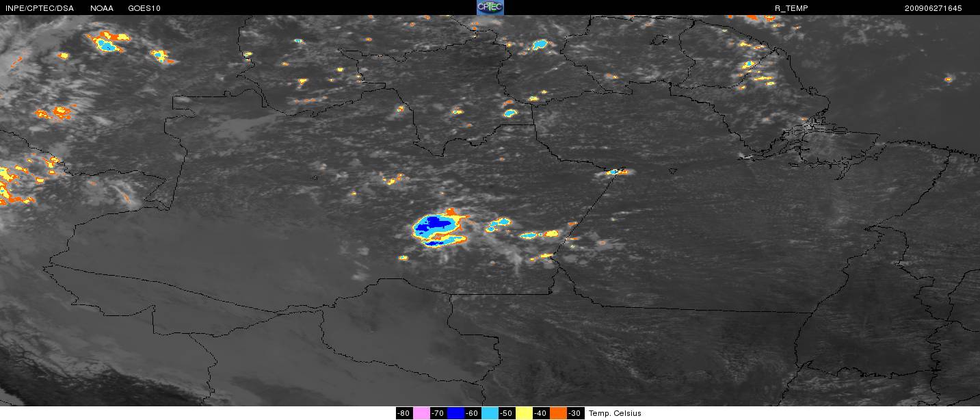Screen dimensions: 980x420
Task: Click the -60 temperature label
Action: pos(473,413)
